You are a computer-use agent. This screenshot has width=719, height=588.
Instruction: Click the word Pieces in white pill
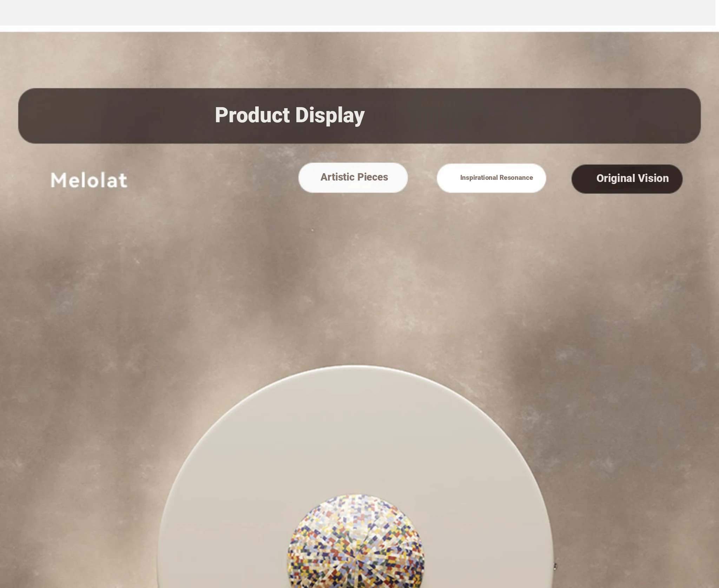[x=372, y=177]
